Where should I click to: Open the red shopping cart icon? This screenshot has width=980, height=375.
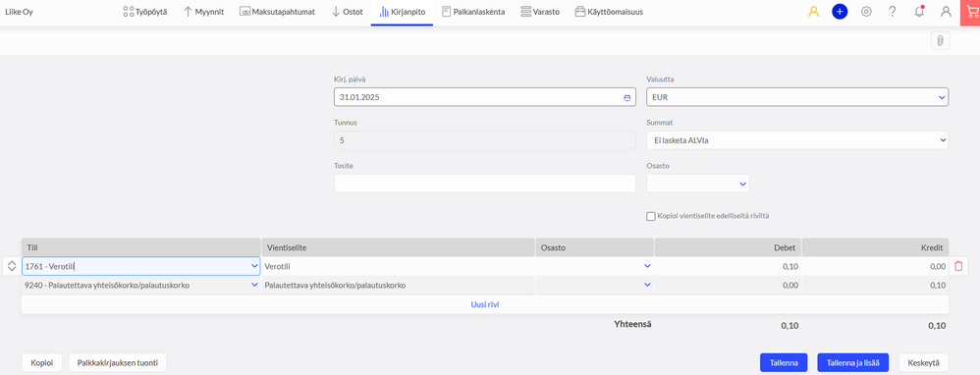(x=970, y=12)
